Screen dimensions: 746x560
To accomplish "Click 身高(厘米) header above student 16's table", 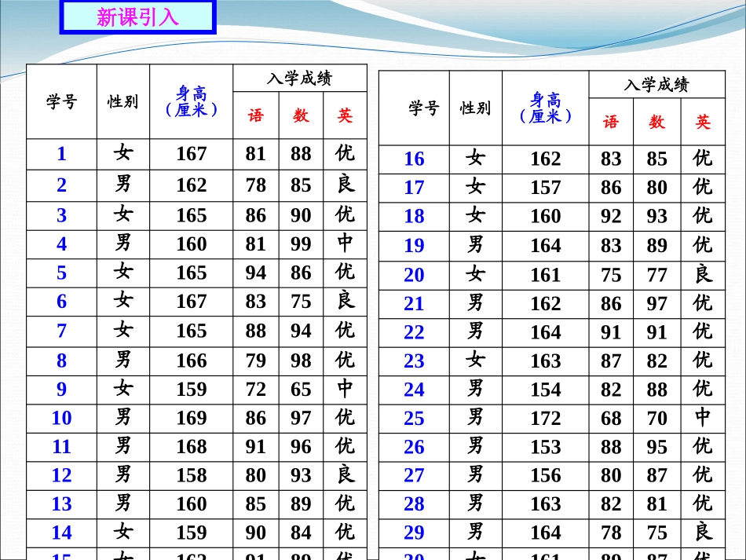I will [x=546, y=108].
